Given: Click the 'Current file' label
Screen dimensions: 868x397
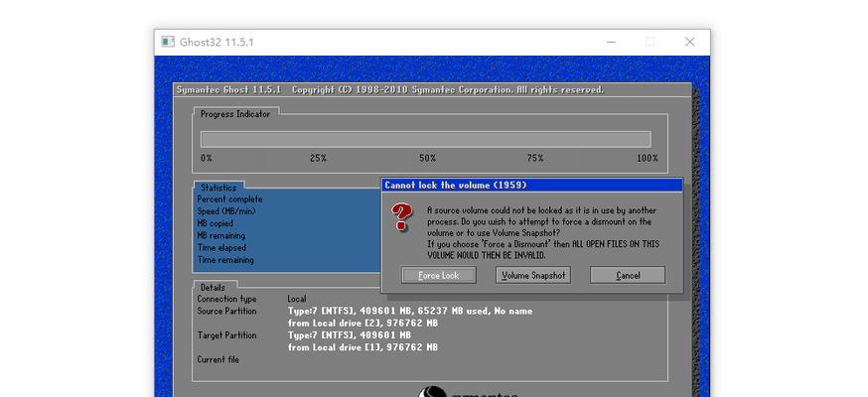Looking at the screenshot, I should pyautogui.click(x=218, y=359).
